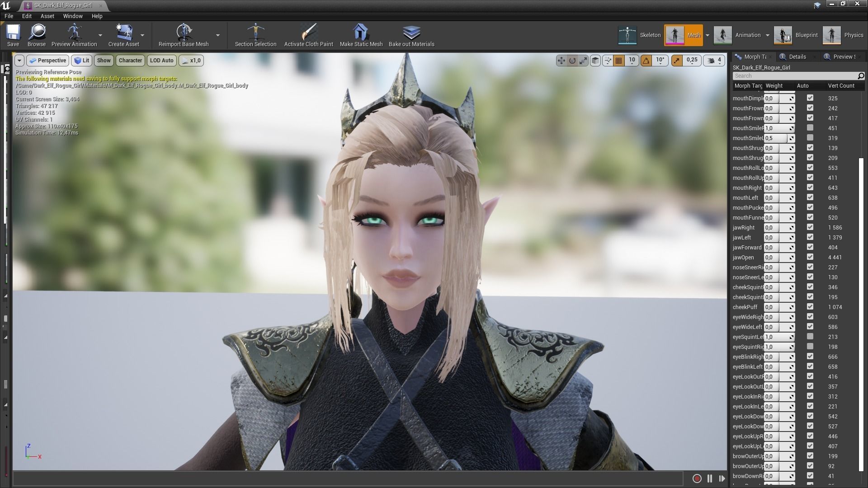Viewport: 868px width, 488px height.
Task: Toggle Auto checkbox for cheekPuff
Action: (810, 307)
